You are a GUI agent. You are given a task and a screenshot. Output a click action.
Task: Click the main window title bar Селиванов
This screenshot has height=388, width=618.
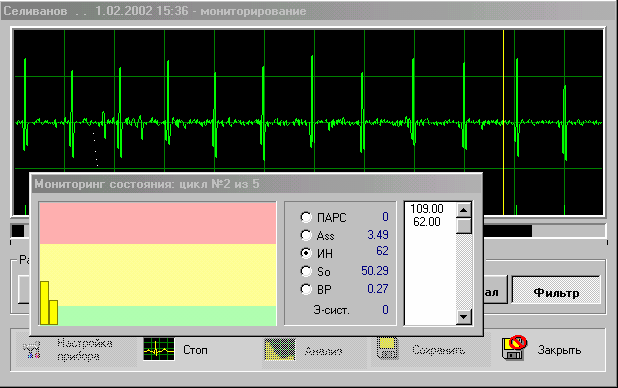click(x=309, y=11)
